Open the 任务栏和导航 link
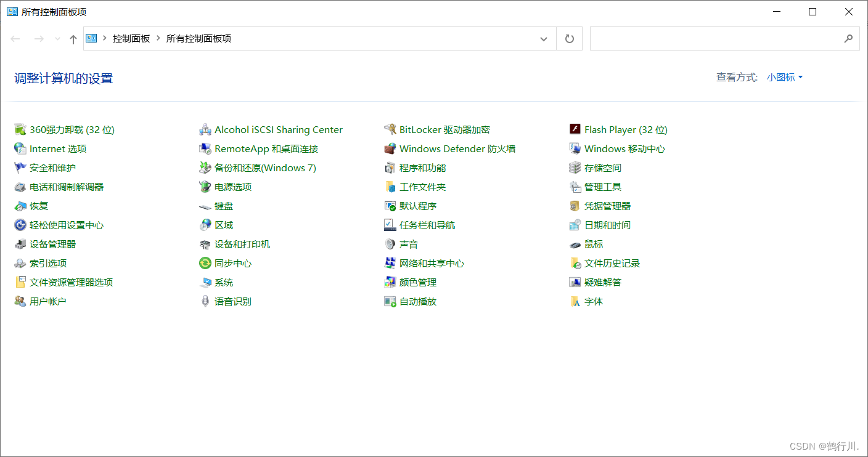 427,225
